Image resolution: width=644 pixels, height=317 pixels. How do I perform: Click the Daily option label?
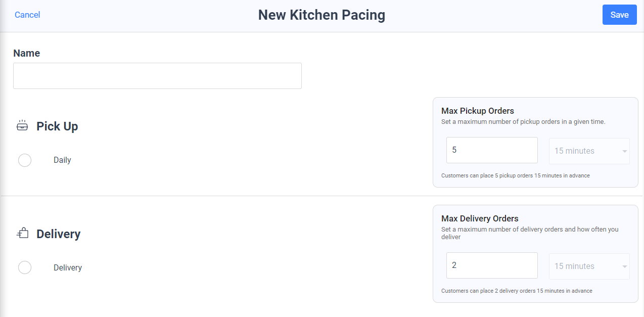coord(62,160)
